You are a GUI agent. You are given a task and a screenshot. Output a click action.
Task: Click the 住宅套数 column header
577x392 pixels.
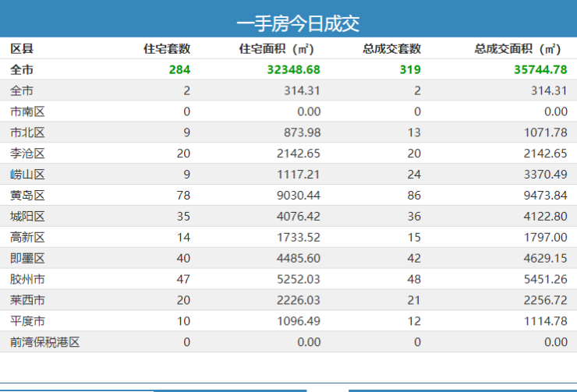(167, 48)
